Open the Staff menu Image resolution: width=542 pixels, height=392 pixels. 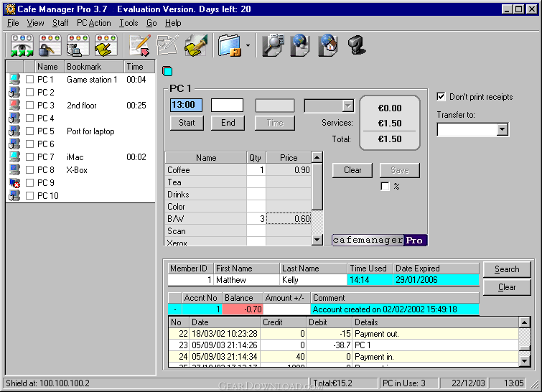[x=60, y=23]
